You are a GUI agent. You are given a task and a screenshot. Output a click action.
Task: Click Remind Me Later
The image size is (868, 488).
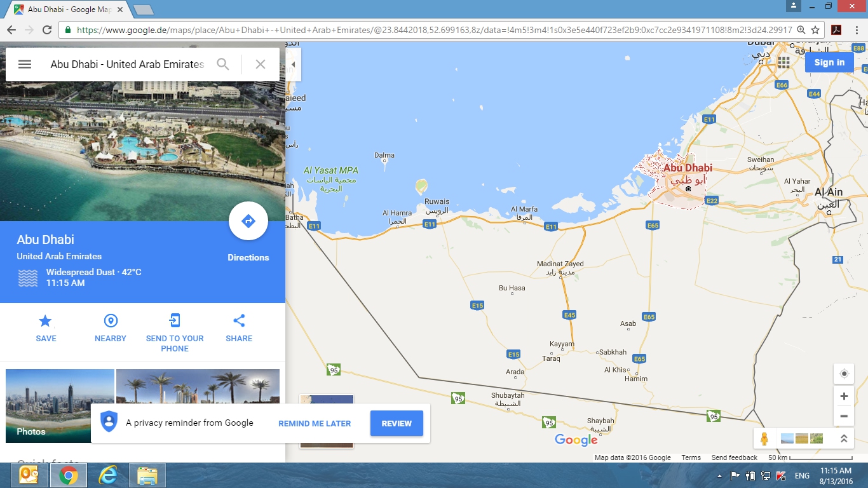tap(315, 424)
